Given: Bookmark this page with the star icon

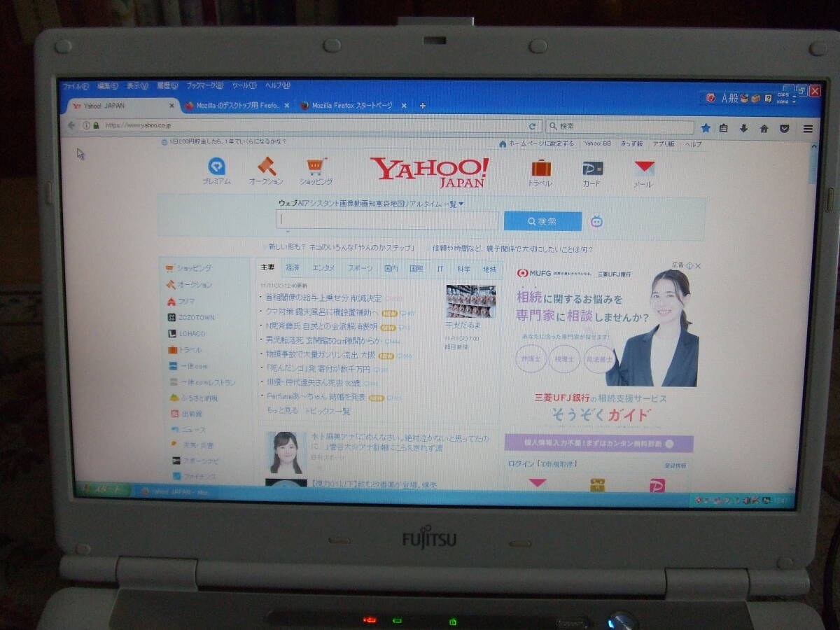Looking at the screenshot, I should click(x=706, y=128).
